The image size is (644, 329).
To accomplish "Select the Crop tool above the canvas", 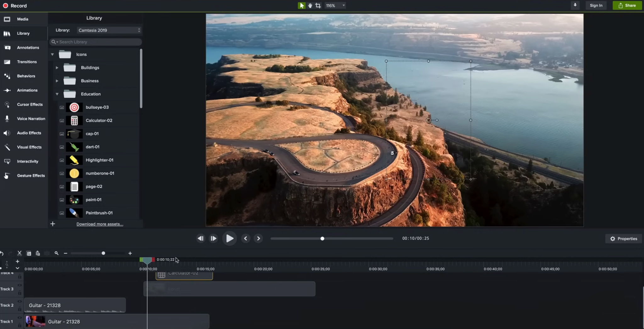I will coord(318,5).
